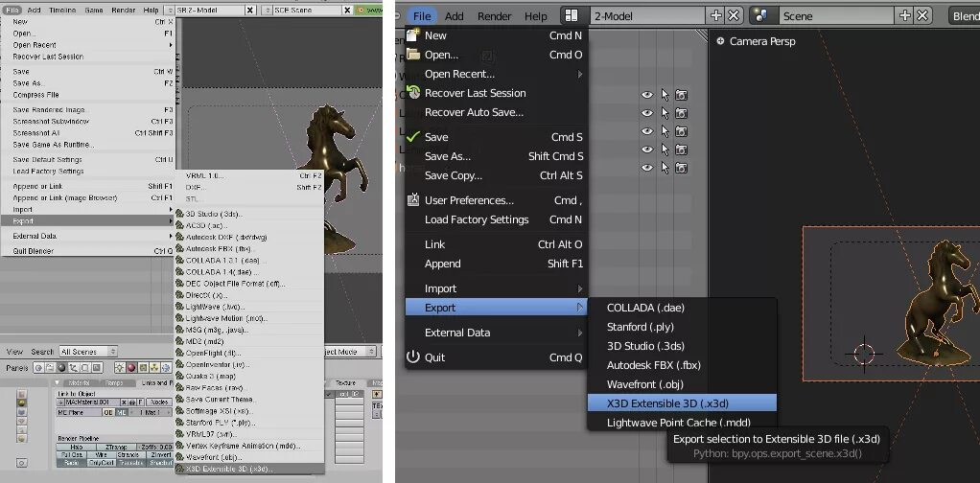Toggle the OnlyCast button in Render Pipeline
The height and width of the screenshot is (483, 980).
click(x=102, y=462)
